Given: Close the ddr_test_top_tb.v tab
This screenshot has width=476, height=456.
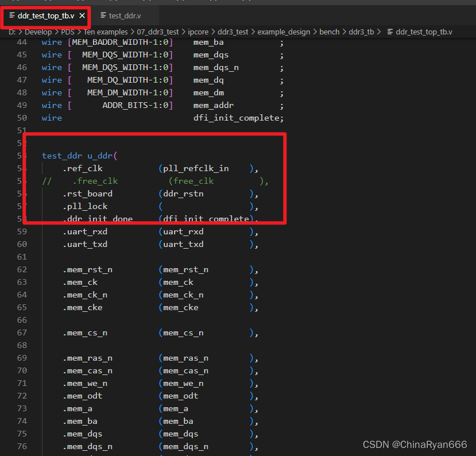Looking at the screenshot, I should (x=82, y=16).
